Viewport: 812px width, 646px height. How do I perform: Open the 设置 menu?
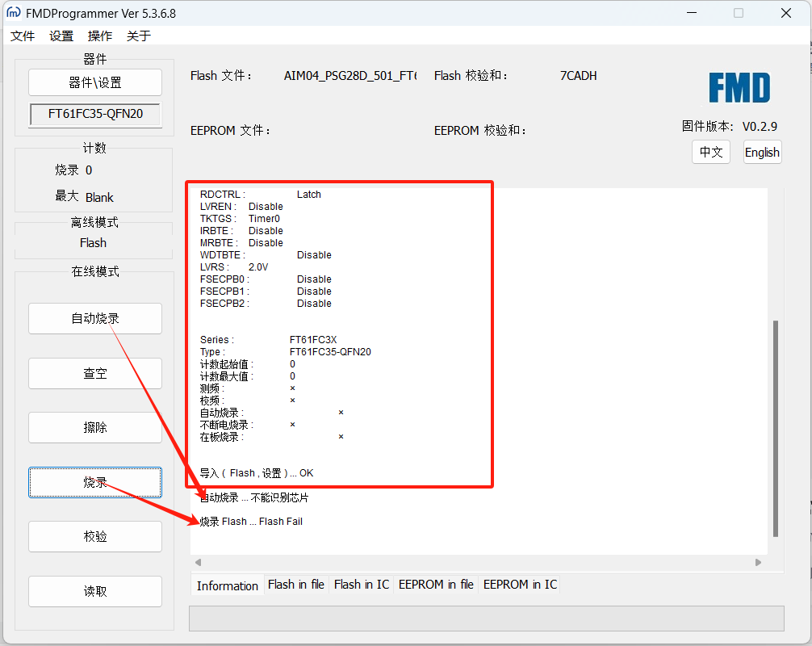point(61,36)
